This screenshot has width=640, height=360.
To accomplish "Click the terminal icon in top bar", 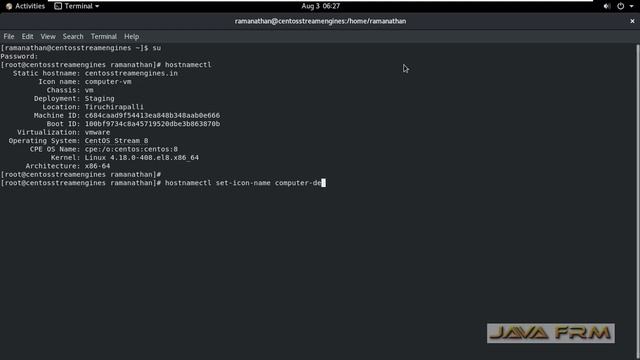I will 58,6.
